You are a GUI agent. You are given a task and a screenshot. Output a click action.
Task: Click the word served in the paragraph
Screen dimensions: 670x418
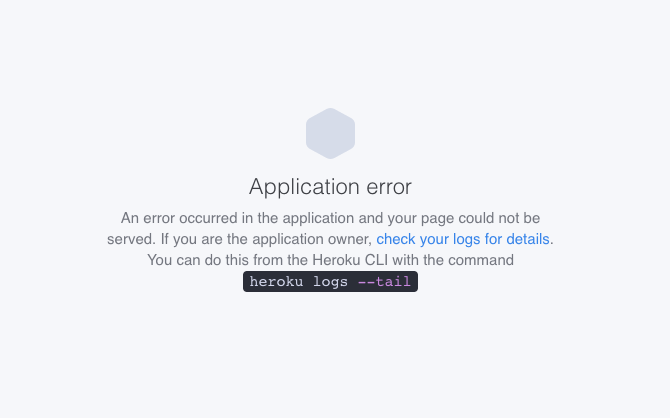pyautogui.click(x=131, y=239)
